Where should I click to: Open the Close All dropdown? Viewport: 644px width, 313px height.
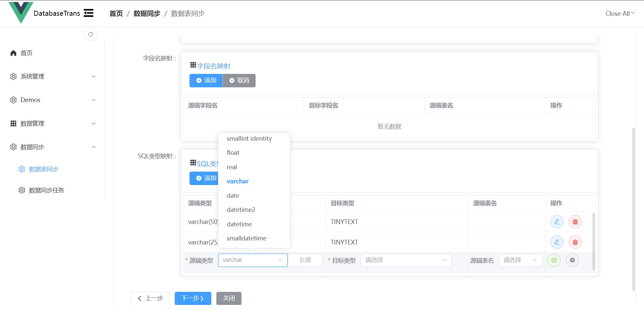pos(620,13)
